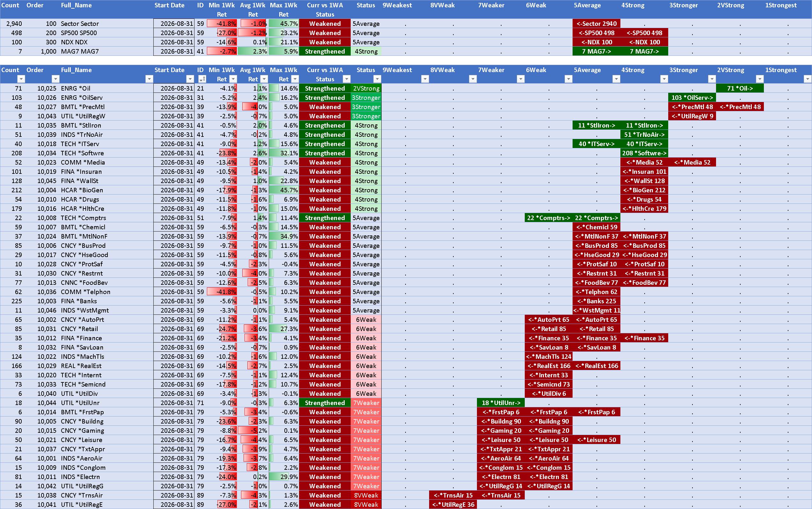Open the 5Average column filter dropdown
Screen dimensions: 812x509
coord(616,79)
